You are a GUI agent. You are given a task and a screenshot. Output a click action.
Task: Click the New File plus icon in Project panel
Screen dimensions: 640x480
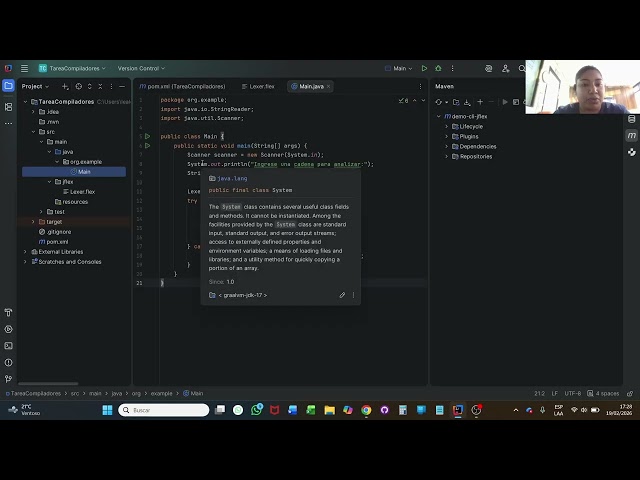point(65,87)
